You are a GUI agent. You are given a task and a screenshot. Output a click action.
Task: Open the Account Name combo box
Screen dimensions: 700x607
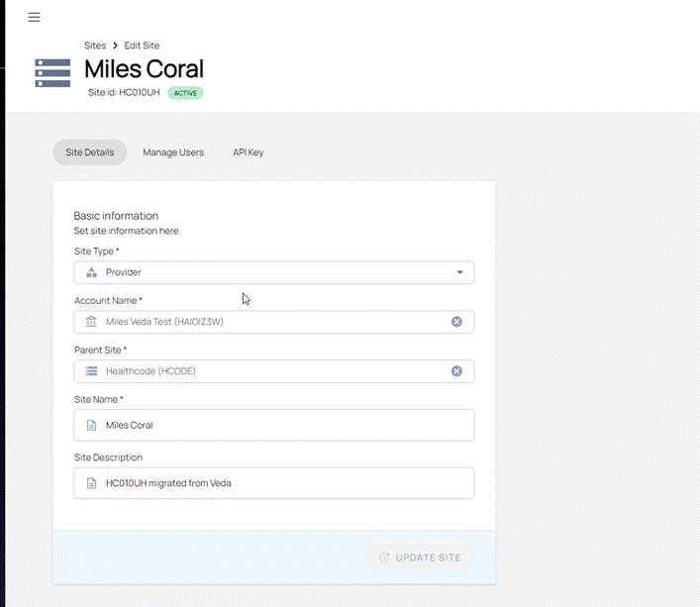click(267, 322)
